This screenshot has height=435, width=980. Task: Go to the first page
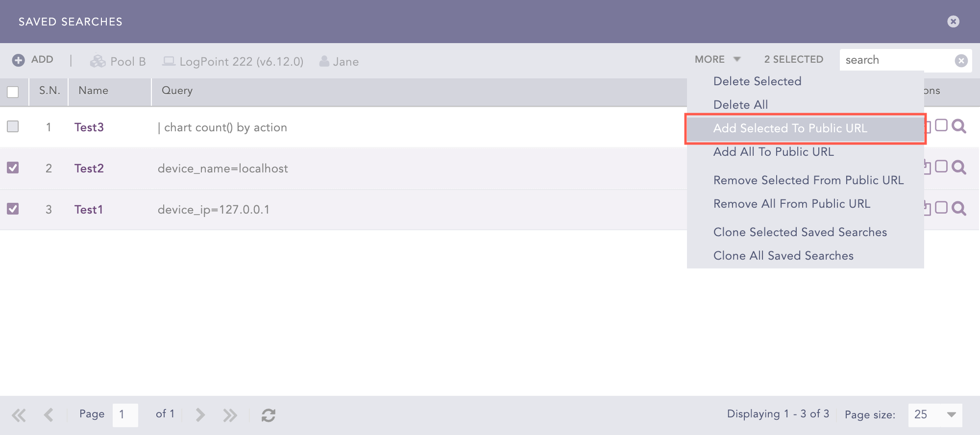point(19,415)
